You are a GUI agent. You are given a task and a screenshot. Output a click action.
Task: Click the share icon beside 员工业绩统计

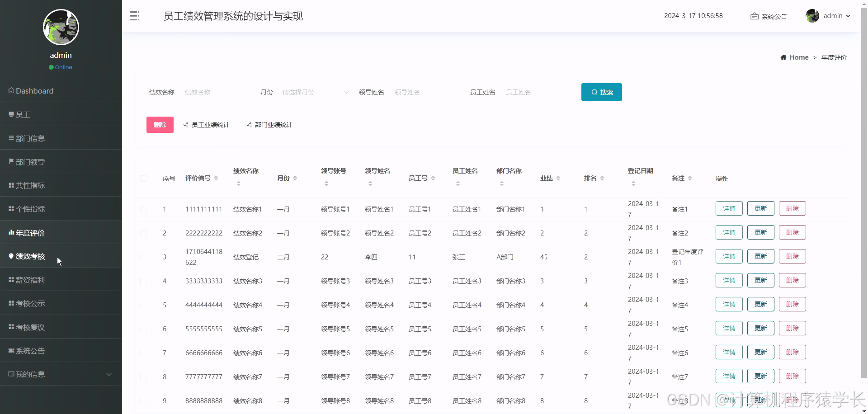[186, 125]
